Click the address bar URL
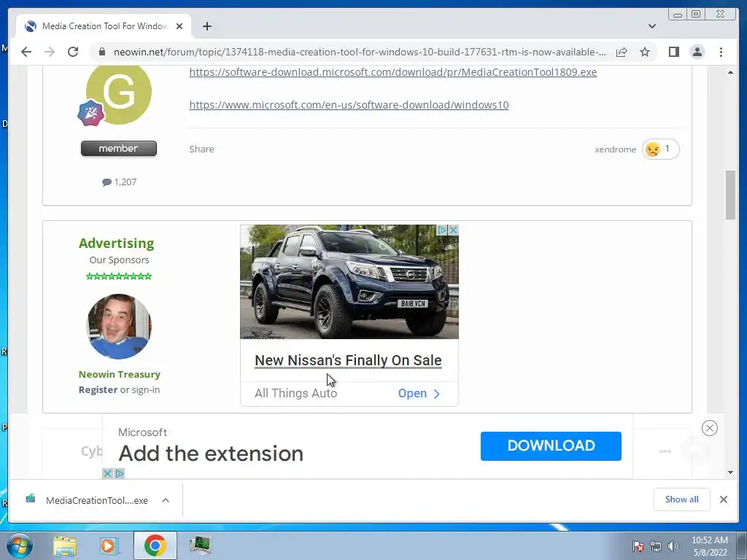This screenshot has height=560, width=747. [360, 52]
